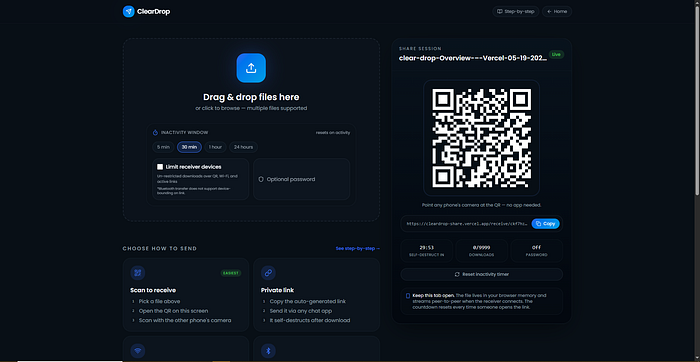700x362 pixels.
Task: Click the Live status badge
Action: pyautogui.click(x=556, y=54)
